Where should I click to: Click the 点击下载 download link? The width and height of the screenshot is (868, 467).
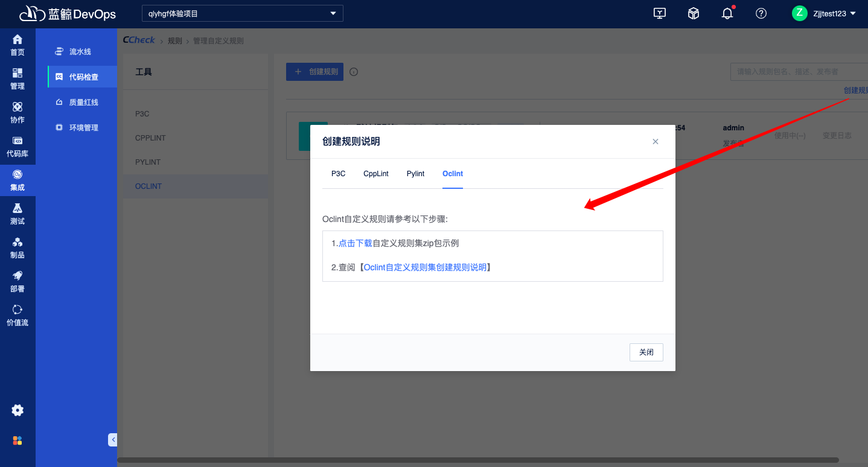356,243
